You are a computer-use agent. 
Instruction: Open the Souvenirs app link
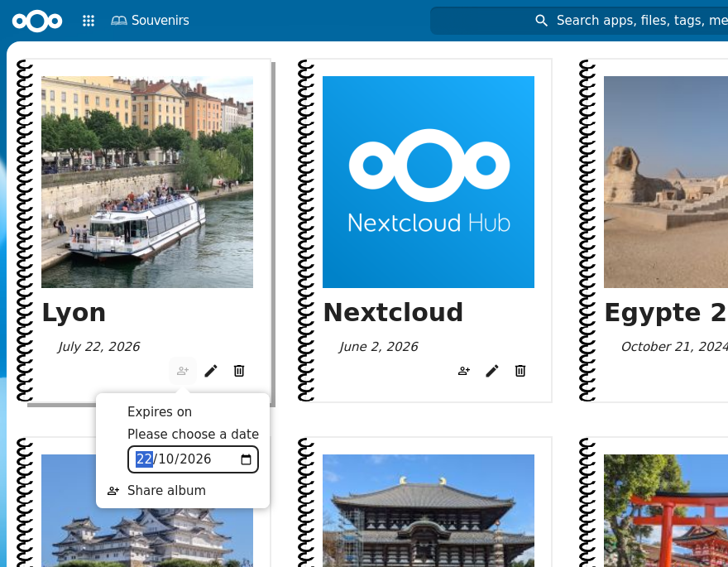pos(150,21)
